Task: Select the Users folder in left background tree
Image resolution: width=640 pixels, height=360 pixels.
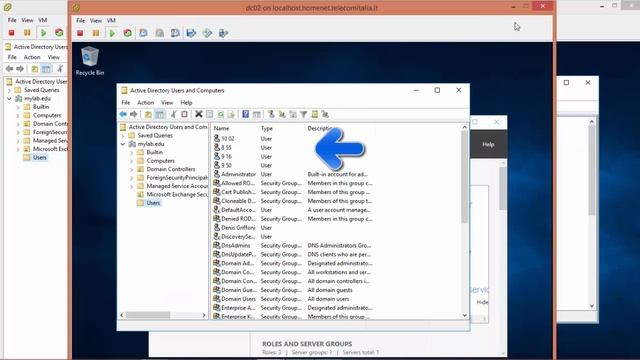Action: [40, 158]
